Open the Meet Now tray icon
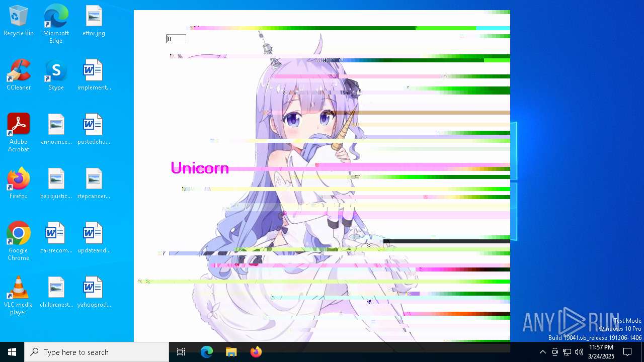 click(555, 352)
